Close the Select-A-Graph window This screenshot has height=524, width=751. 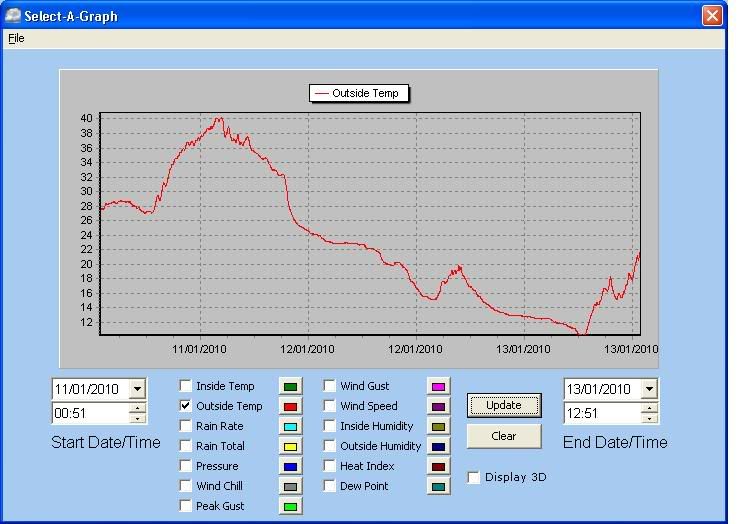(x=711, y=15)
